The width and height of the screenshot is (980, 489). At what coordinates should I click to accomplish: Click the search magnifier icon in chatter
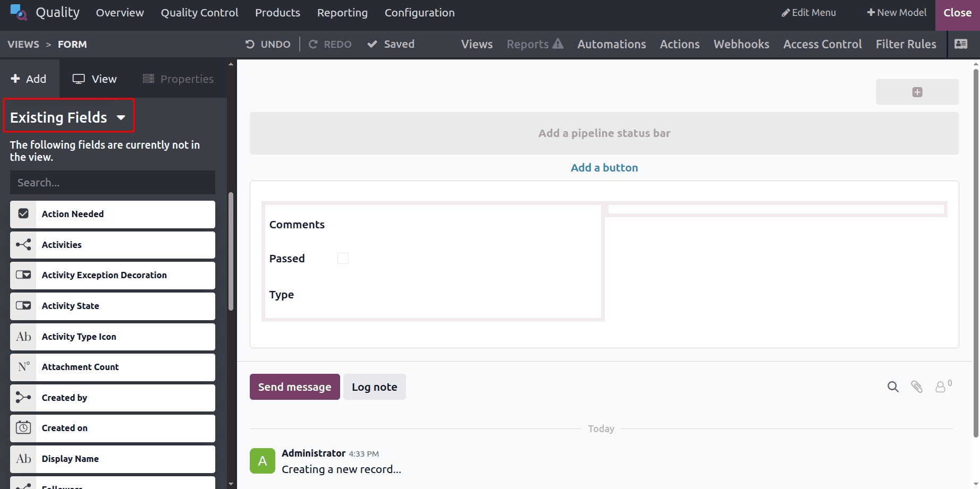893,387
